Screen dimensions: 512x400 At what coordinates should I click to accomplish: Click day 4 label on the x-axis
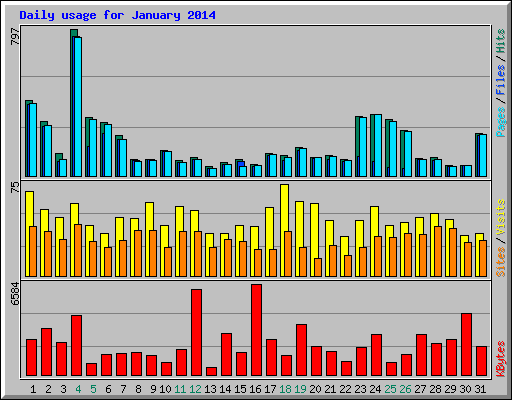(78, 389)
